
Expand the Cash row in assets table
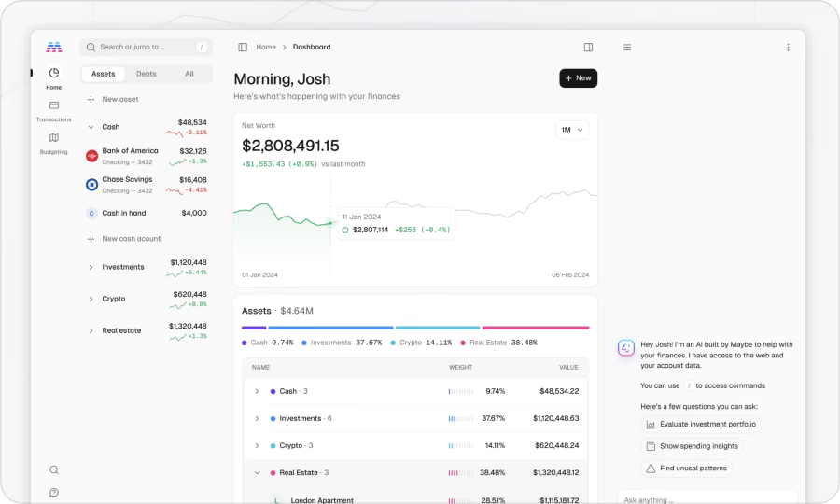pos(257,391)
